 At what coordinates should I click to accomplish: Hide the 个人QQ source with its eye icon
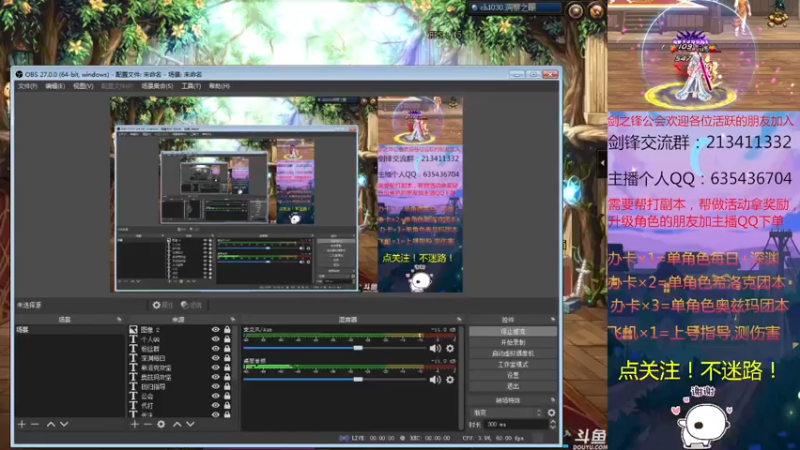click(x=216, y=339)
